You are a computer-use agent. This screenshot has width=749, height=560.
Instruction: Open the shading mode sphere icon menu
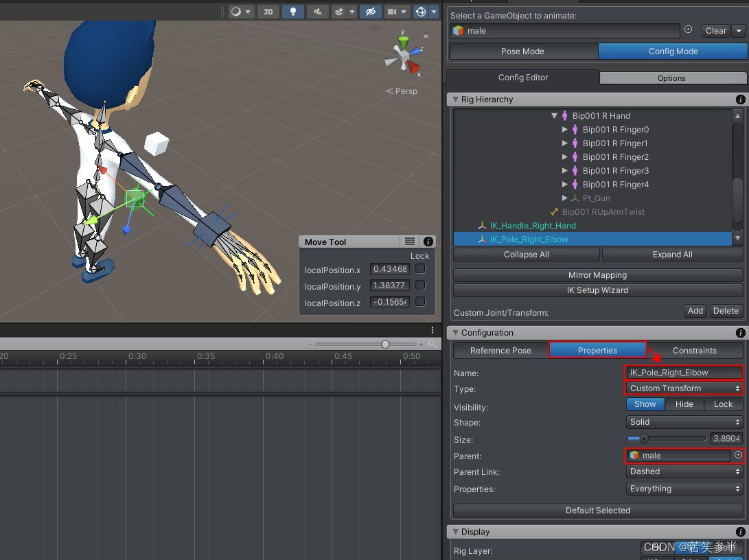237,12
